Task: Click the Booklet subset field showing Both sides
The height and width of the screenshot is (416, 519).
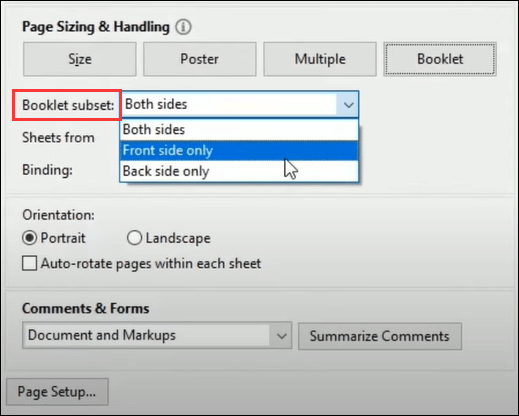Action: coord(240,104)
